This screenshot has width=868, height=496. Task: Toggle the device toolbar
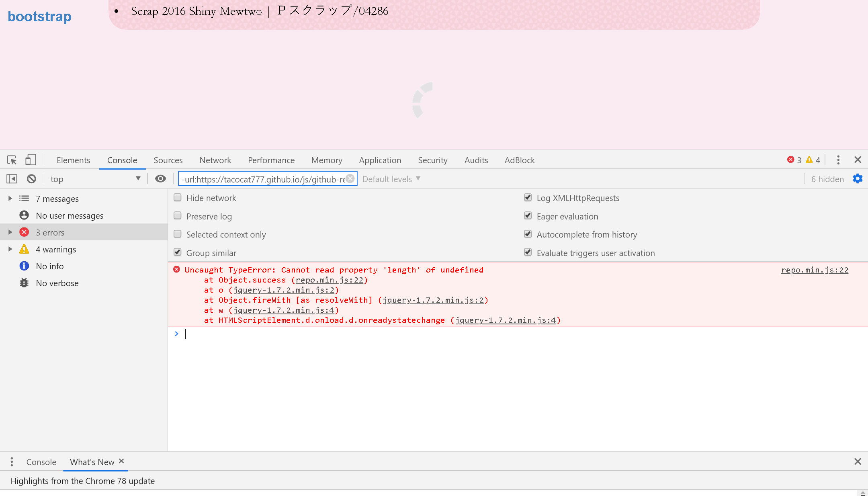pos(30,160)
